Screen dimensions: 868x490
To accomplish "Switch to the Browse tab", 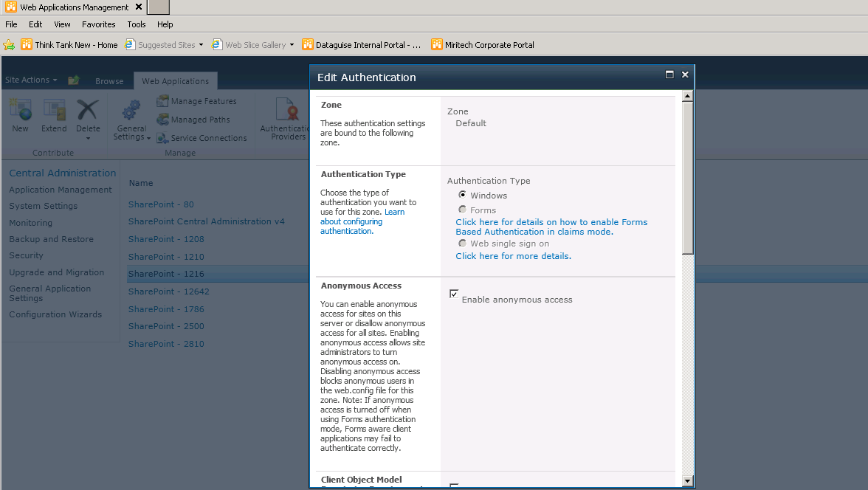I will (x=109, y=81).
